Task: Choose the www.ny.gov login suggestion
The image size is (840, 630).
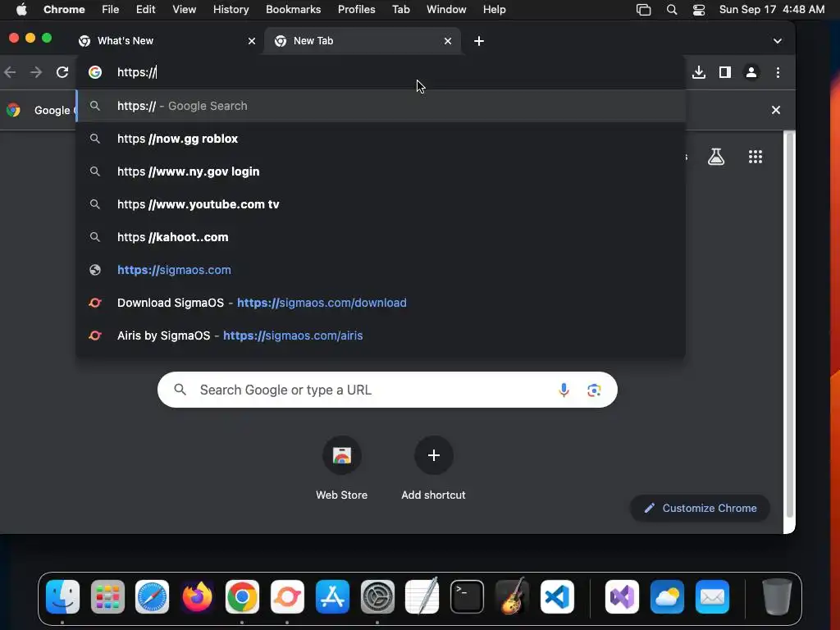Action: (x=381, y=171)
